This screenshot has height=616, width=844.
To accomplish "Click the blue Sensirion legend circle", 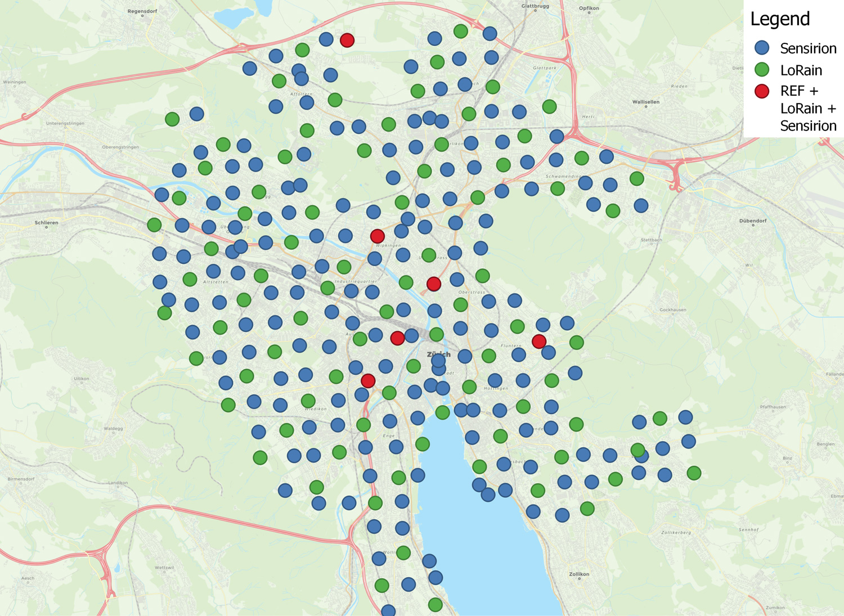I will [x=762, y=48].
